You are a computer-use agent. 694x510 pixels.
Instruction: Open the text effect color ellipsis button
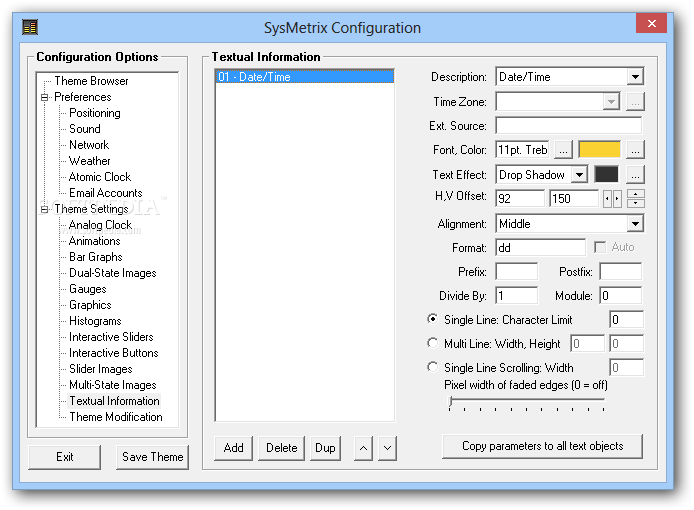tap(635, 175)
